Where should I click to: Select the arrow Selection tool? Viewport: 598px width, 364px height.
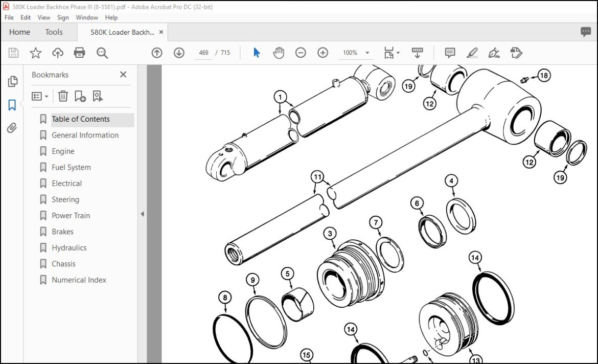[257, 53]
